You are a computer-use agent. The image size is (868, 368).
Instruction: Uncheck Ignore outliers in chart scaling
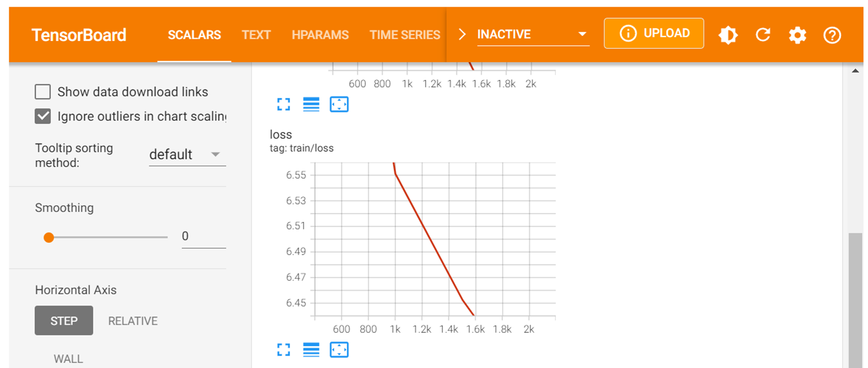point(43,116)
